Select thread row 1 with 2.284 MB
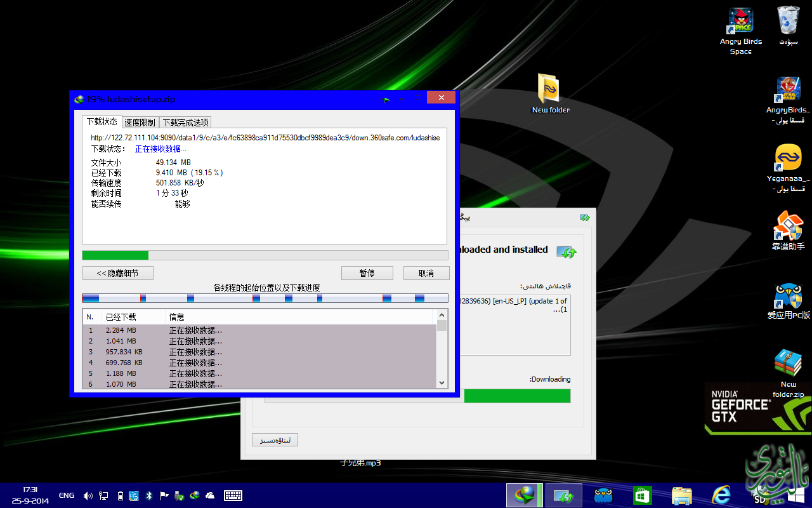 click(260, 330)
